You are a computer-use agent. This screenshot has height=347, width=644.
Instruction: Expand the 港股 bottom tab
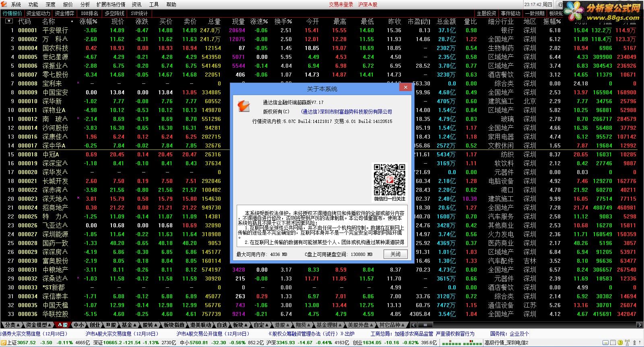pyautogui.click(x=282, y=325)
